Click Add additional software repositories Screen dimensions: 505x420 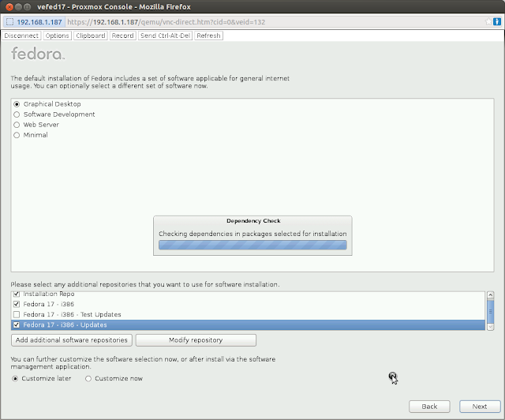(72, 340)
